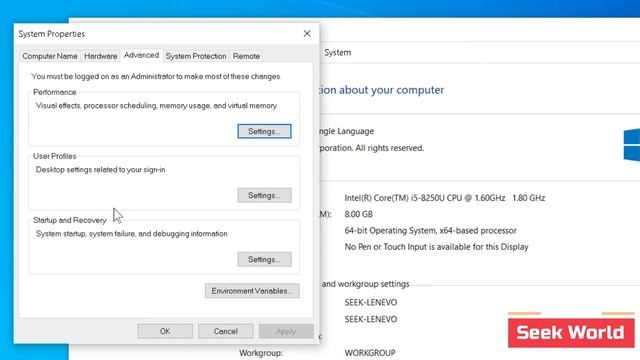Click the User Profiles group label
The width and height of the screenshot is (640, 360).
pos(55,156)
